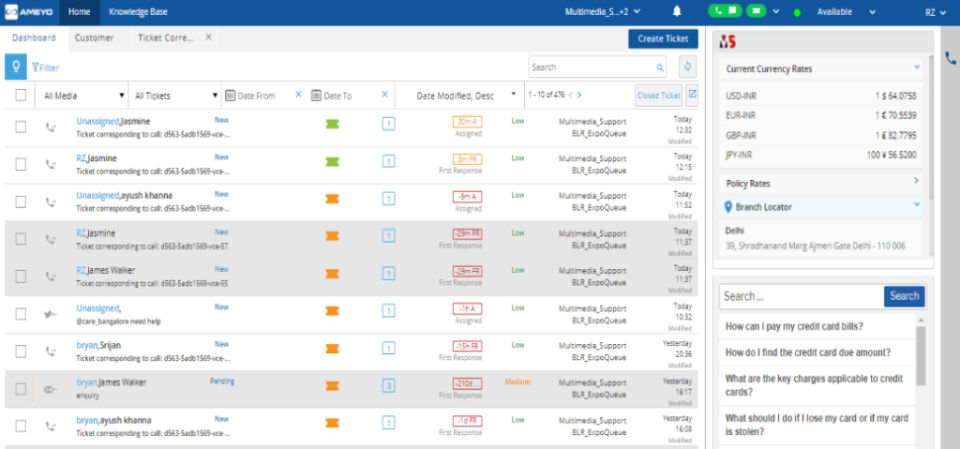Click the magnifier icon in ticket search
The image size is (960, 449).
pyautogui.click(x=660, y=68)
